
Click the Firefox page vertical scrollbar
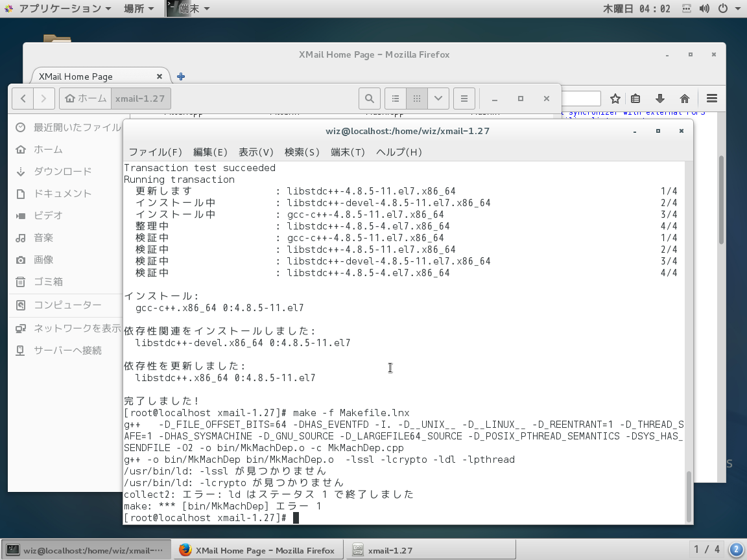(721, 200)
